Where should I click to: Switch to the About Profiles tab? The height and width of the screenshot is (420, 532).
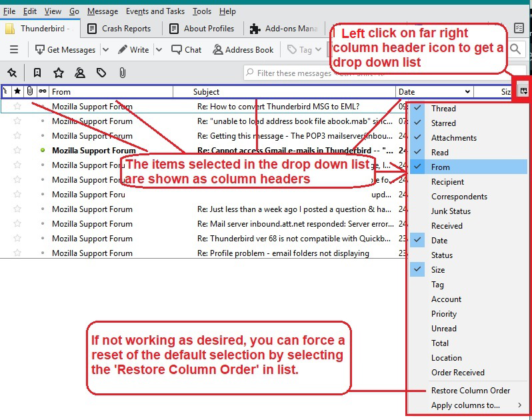coord(202,29)
